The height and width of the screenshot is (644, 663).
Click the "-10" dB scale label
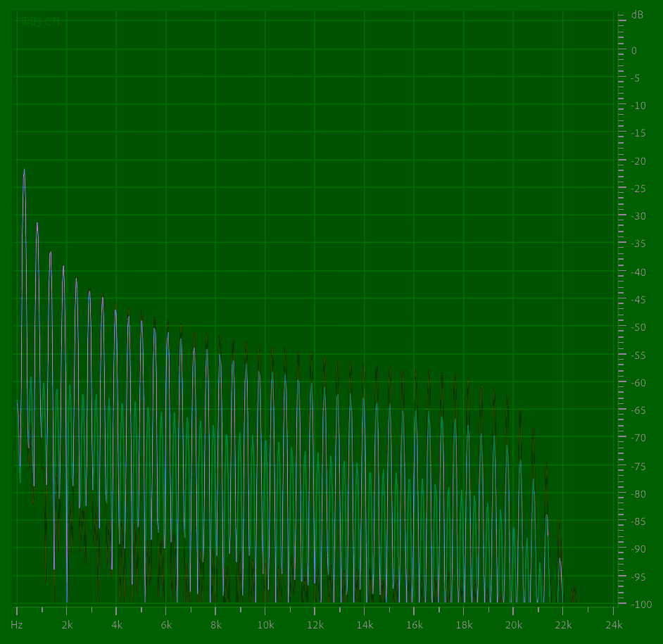[x=638, y=106]
